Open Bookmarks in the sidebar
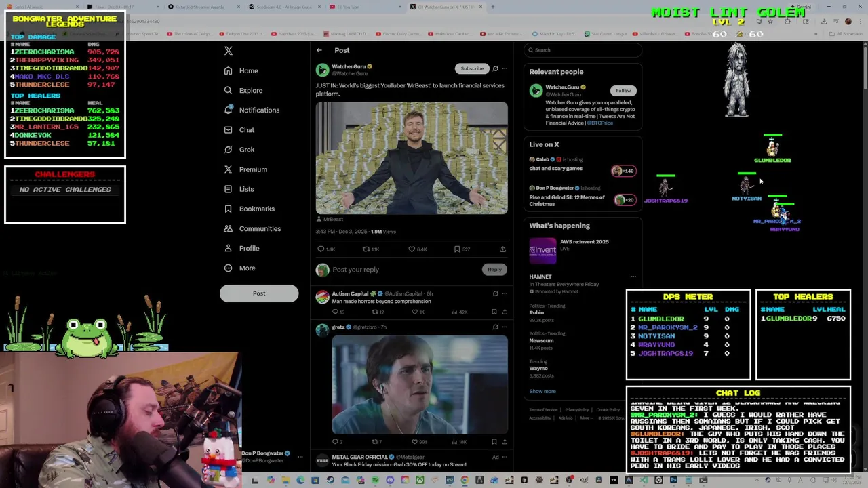Screen dimensions: 868x488 click(x=249, y=209)
